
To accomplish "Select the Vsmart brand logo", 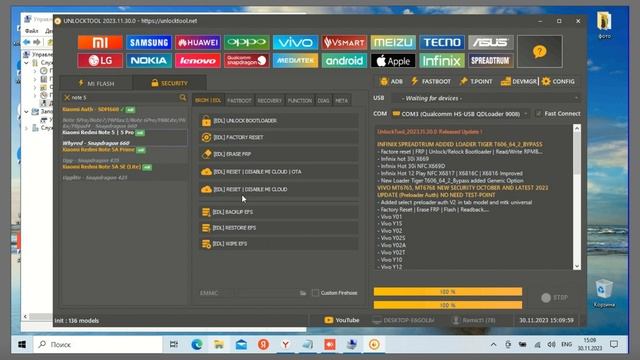I will 344,42.
